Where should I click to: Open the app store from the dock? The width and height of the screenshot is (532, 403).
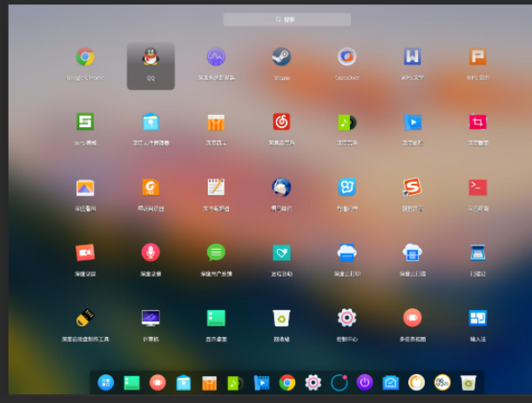click(209, 383)
